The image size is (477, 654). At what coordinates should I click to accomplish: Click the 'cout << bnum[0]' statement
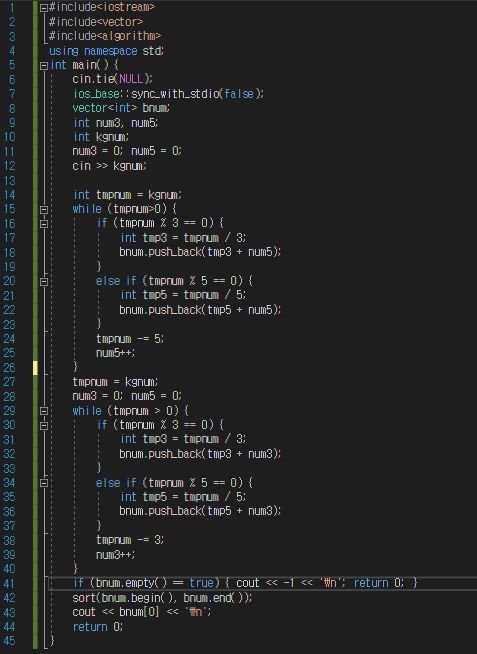(x=115, y=612)
